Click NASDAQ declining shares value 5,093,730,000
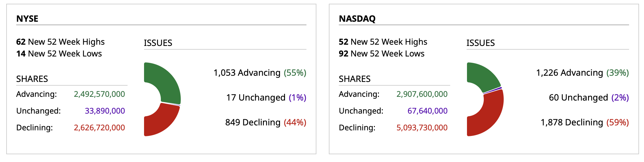Viewport: 644px width, 162px height. point(422,128)
